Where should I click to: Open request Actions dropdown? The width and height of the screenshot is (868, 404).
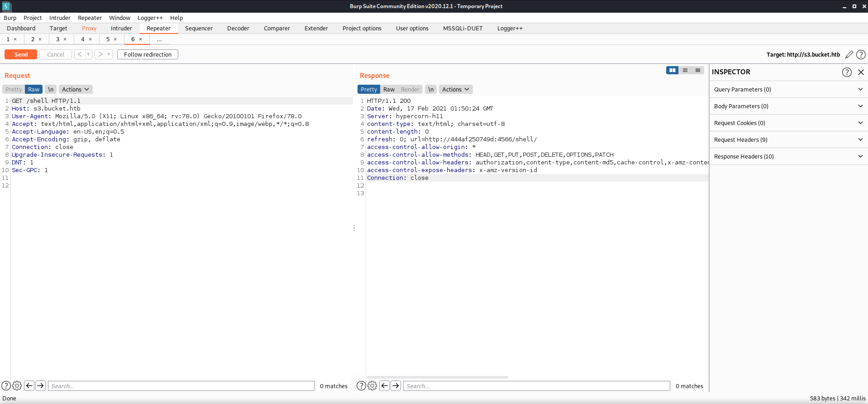click(76, 90)
